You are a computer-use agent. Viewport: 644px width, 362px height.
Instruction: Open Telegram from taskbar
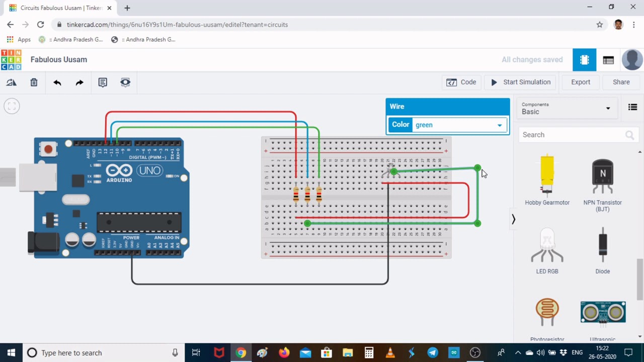tap(433, 352)
